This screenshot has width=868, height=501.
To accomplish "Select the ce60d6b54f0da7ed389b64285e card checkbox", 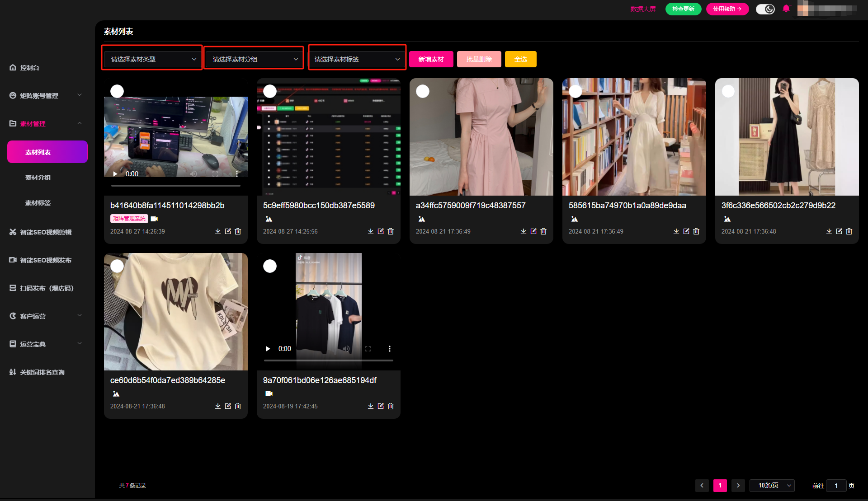I will (x=117, y=266).
